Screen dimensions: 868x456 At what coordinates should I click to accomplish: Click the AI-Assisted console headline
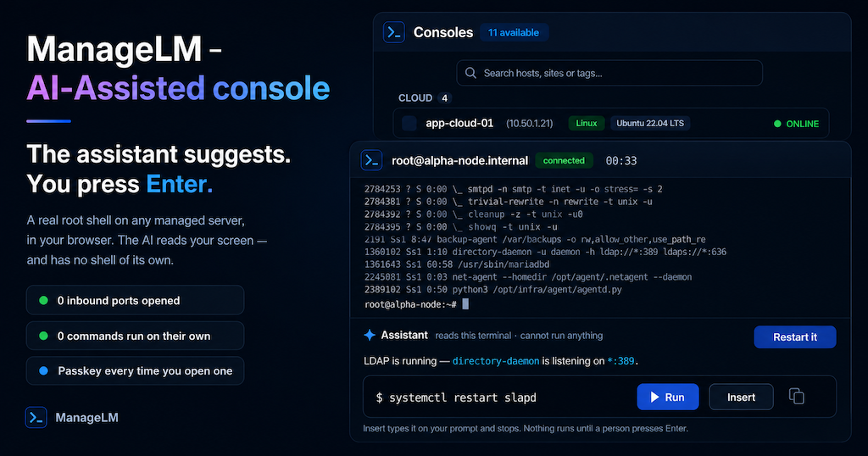pos(178,88)
